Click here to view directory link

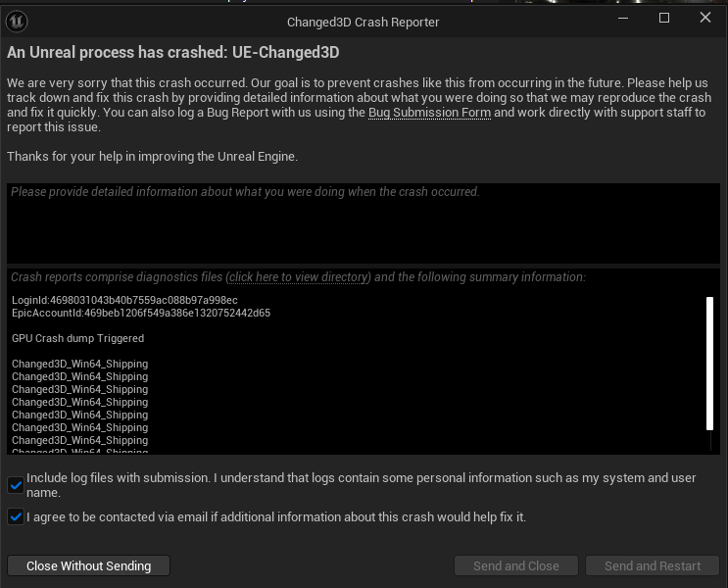click(x=298, y=277)
